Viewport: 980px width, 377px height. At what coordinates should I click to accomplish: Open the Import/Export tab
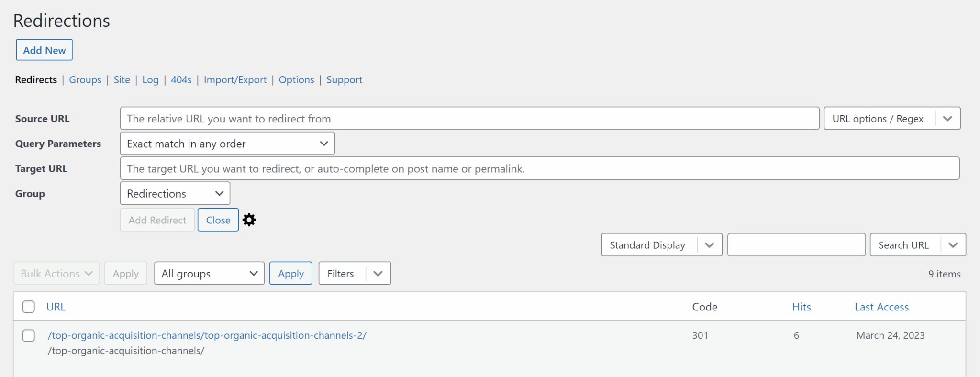click(235, 79)
